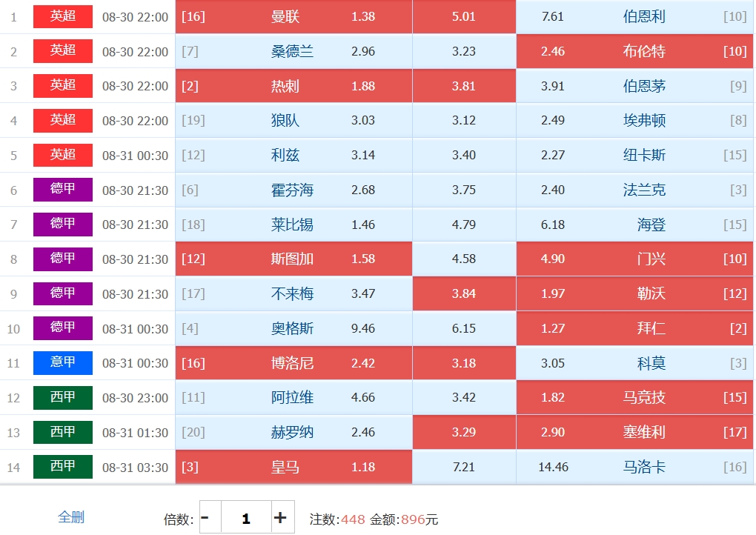
Task: Deselect draw odds 3.29 for 赫罗纳 match
Action: 464,432
